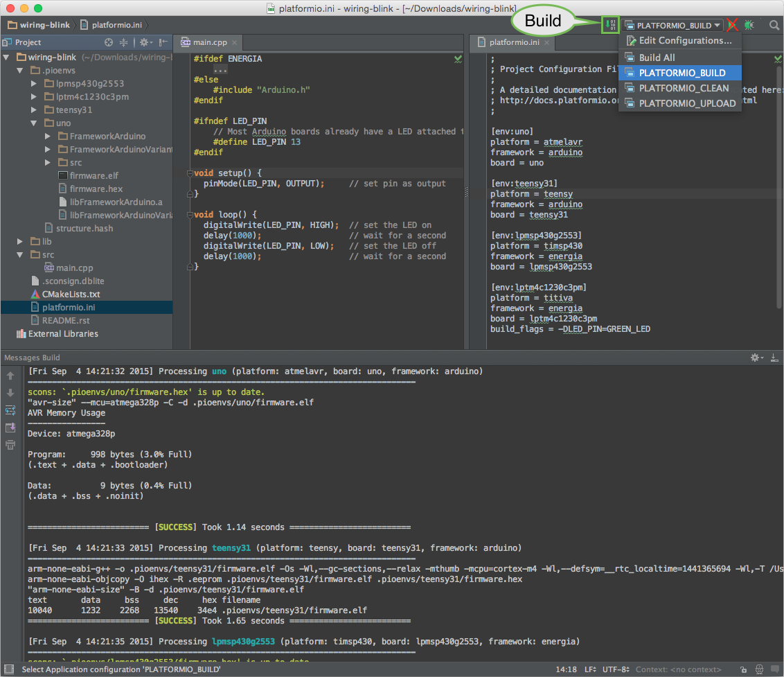
Task: Choose Build All from configurations list
Action: pos(679,58)
